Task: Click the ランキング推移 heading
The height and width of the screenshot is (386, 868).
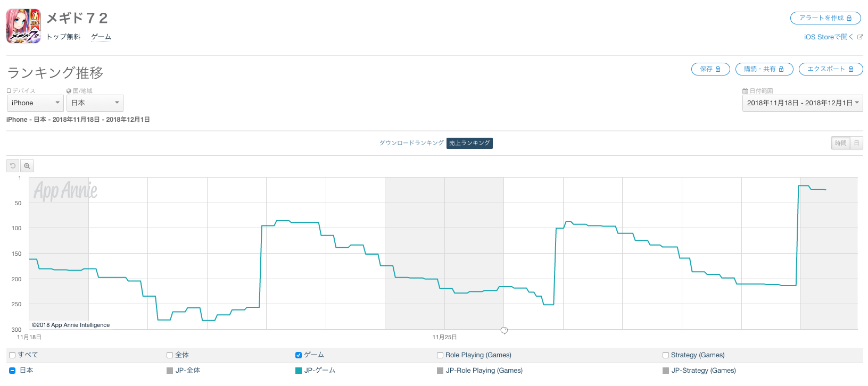Action: (x=55, y=73)
